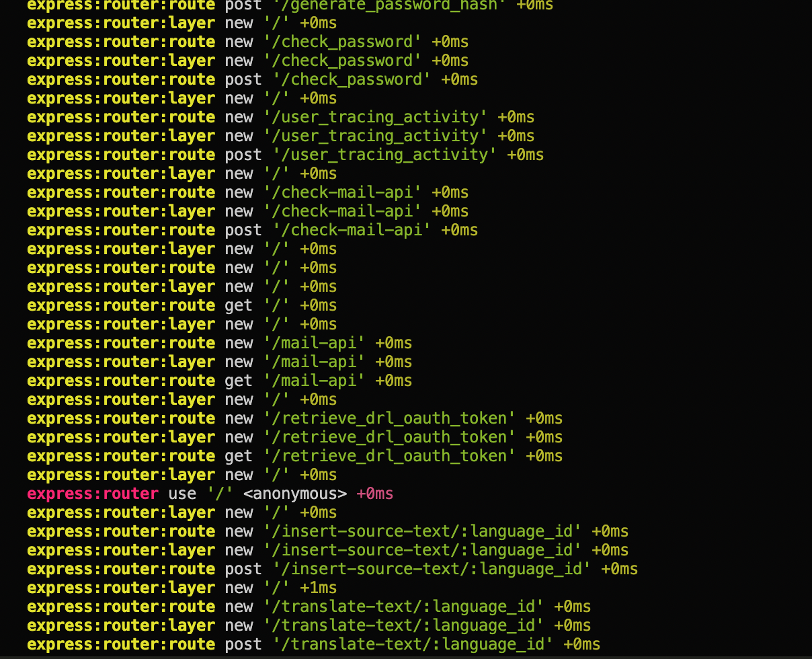
Task: Click the 'use' word in the pink router line
Action: (182, 494)
